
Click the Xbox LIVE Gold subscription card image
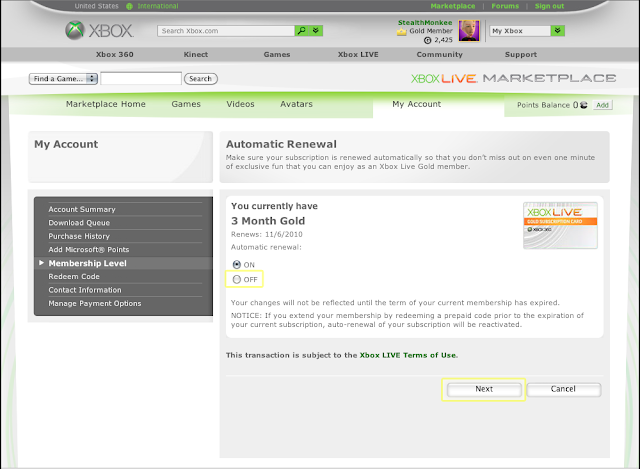click(x=560, y=225)
